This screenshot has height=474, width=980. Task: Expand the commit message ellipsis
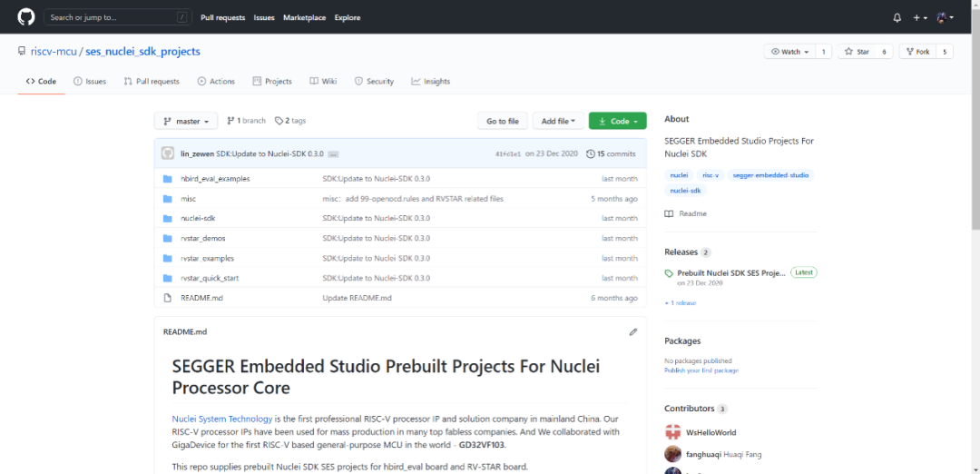333,154
